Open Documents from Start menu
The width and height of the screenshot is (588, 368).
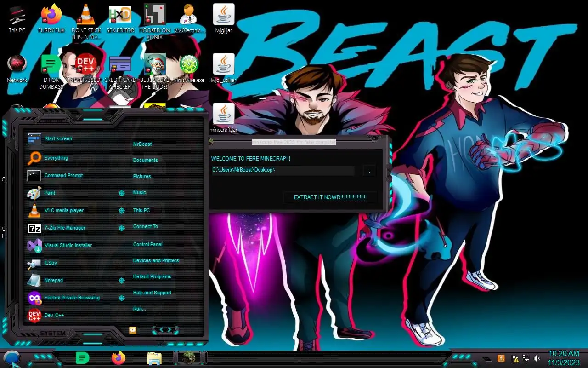(146, 161)
